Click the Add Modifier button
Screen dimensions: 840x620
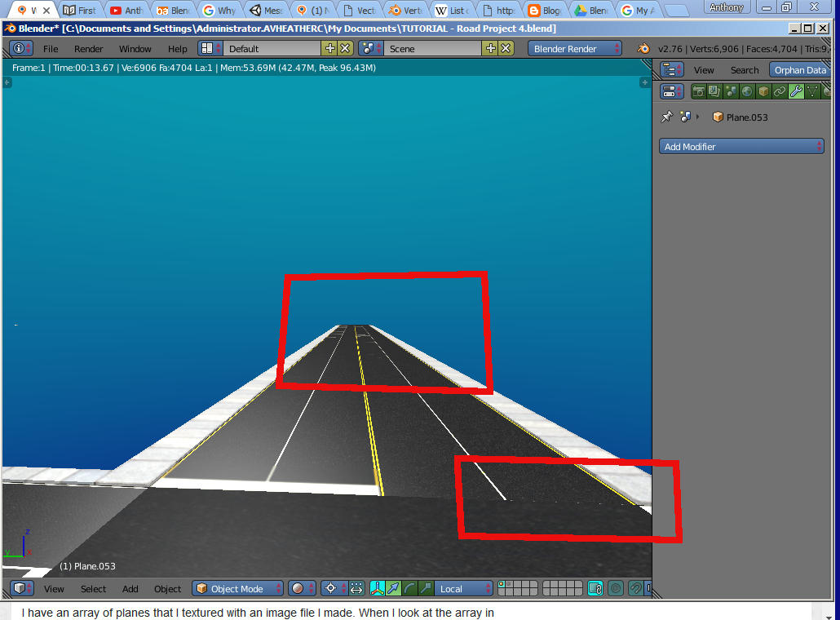tap(741, 146)
